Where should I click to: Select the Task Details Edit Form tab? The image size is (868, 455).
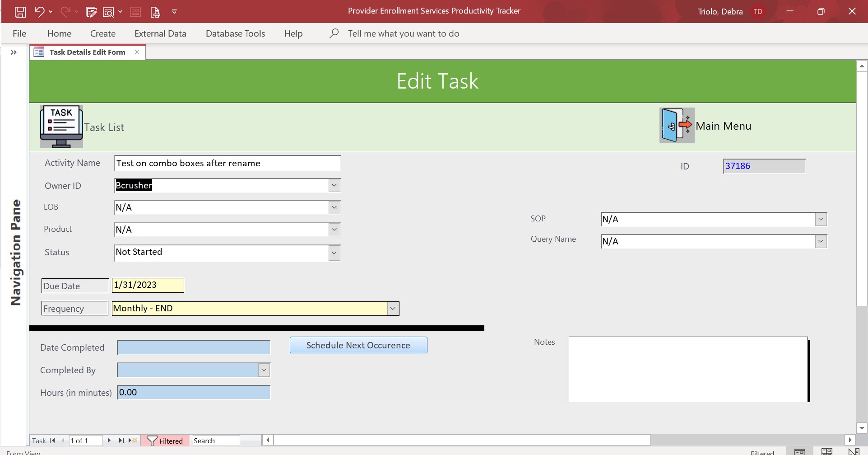pyautogui.click(x=87, y=52)
